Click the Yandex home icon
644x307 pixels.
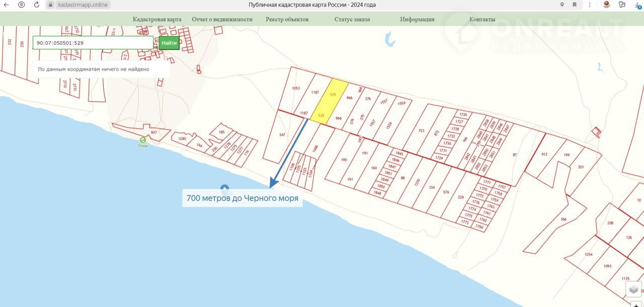21,5
